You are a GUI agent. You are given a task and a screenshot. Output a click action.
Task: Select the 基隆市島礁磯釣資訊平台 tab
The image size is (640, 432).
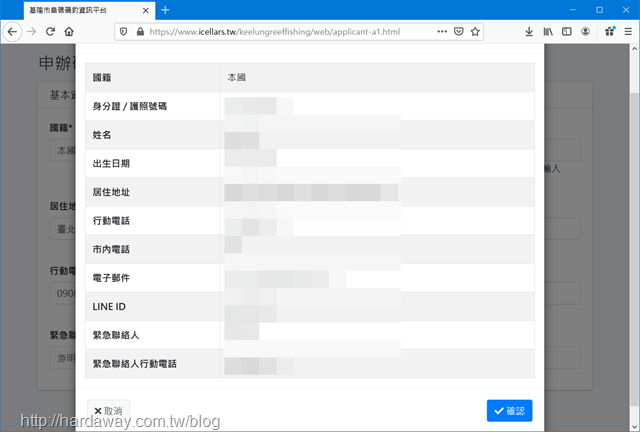(x=89, y=11)
